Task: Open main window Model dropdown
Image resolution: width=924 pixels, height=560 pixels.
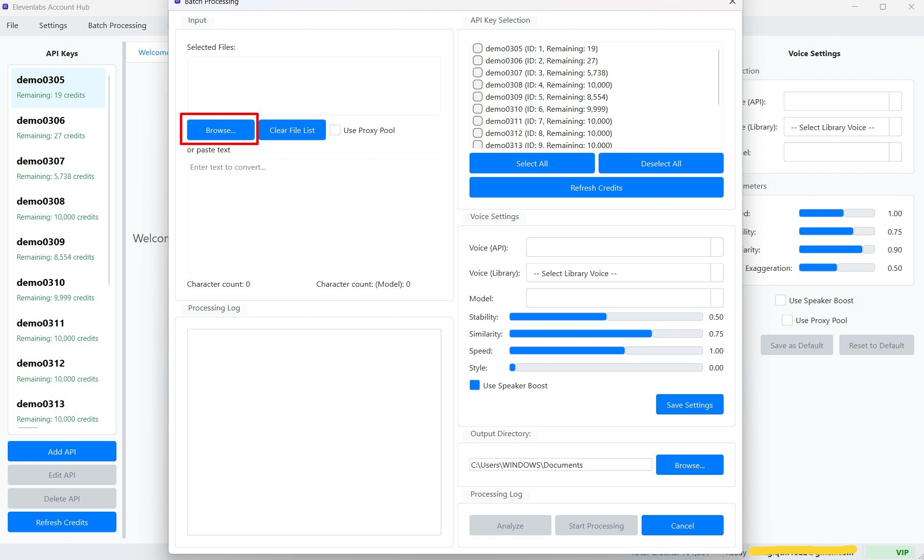Action: 843,152
